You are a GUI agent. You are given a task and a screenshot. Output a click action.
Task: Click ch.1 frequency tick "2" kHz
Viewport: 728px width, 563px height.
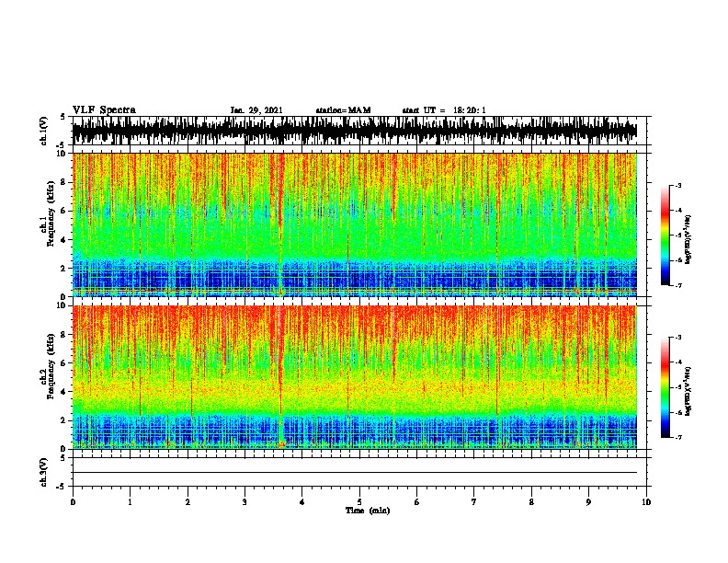click(x=64, y=269)
